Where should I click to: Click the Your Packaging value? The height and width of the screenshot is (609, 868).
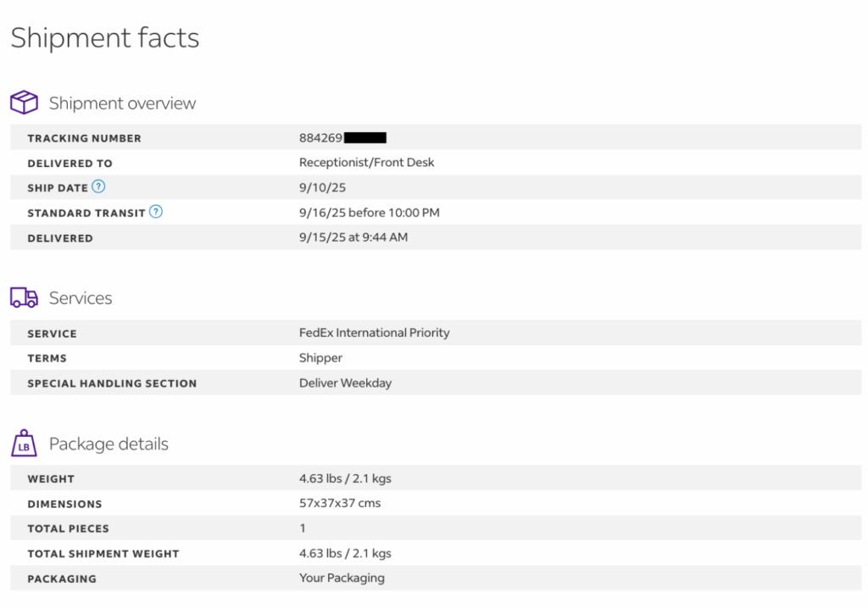tap(342, 578)
